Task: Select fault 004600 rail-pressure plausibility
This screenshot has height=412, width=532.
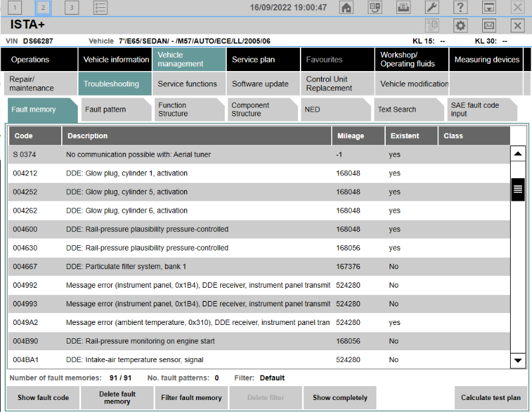Action: coord(259,229)
